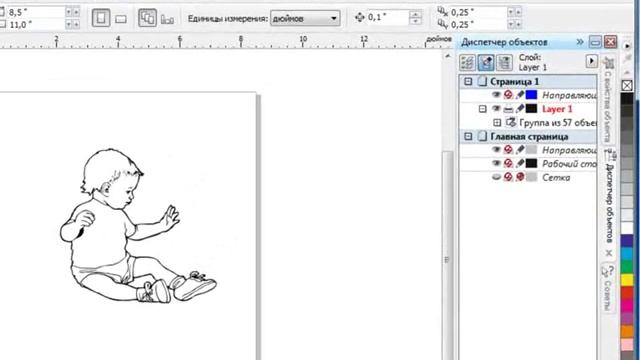Click the baby drawing on the canvas
The image size is (640, 360).
pos(138,226)
